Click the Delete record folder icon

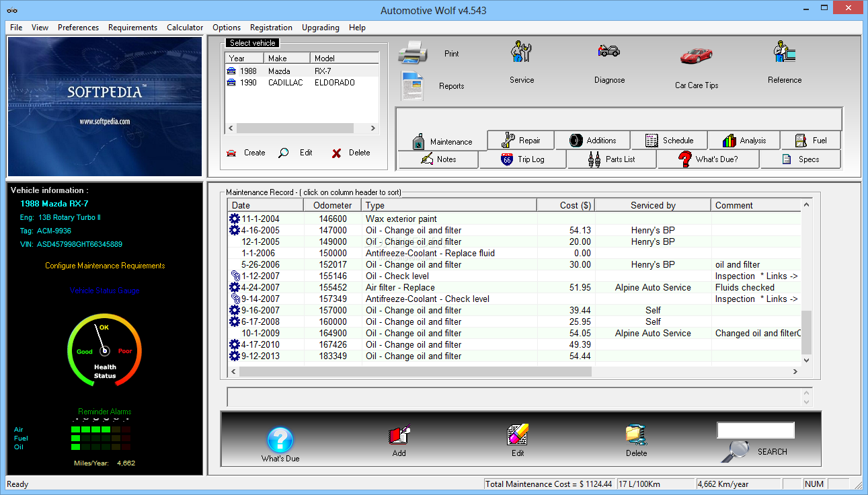tap(636, 435)
